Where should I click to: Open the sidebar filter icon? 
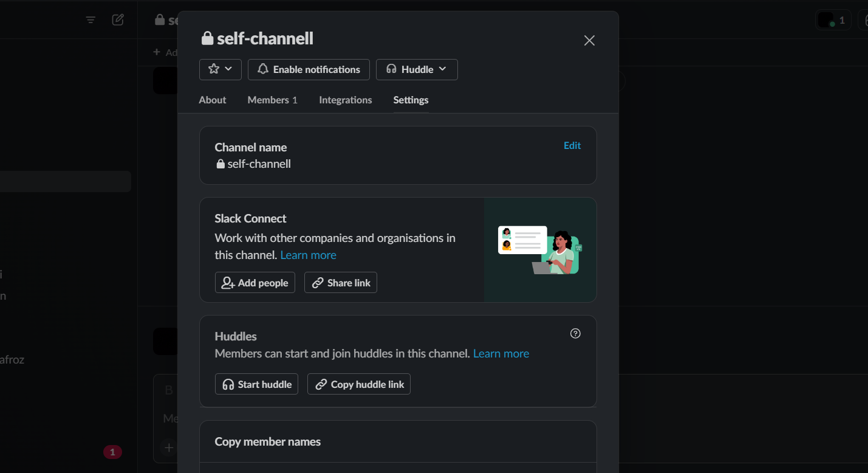click(x=91, y=20)
